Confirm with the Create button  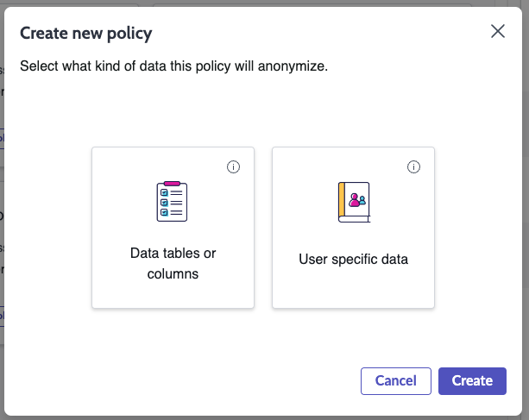[x=472, y=381]
